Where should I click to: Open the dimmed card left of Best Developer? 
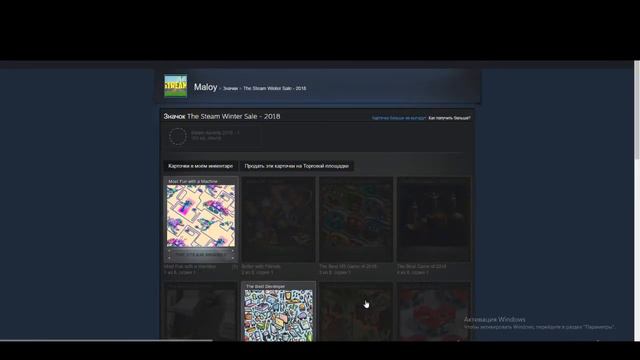[201, 311]
